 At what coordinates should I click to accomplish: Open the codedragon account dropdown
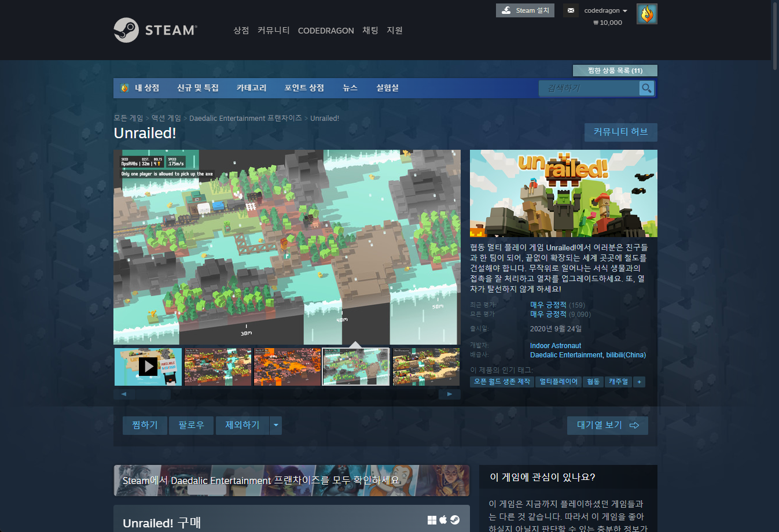pyautogui.click(x=605, y=10)
